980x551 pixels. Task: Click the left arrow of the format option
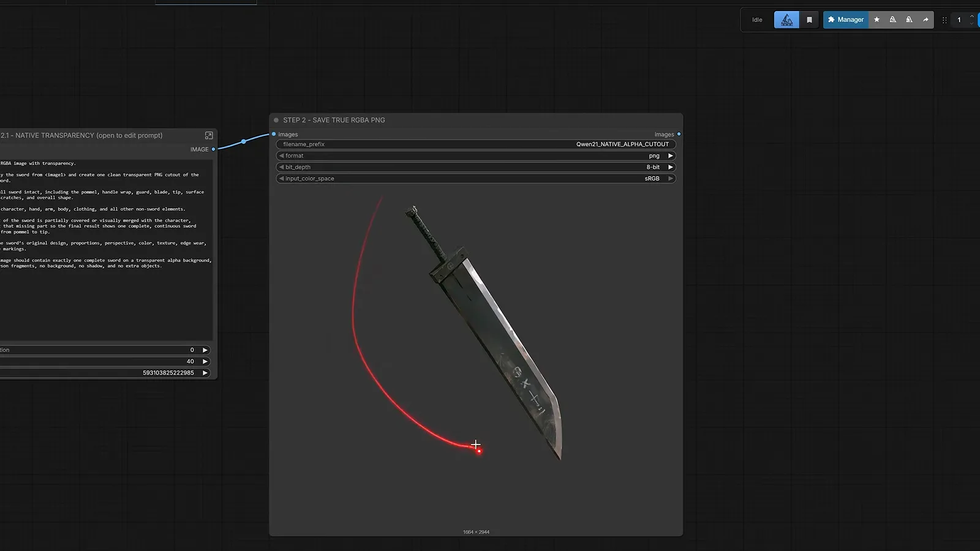pyautogui.click(x=282, y=156)
